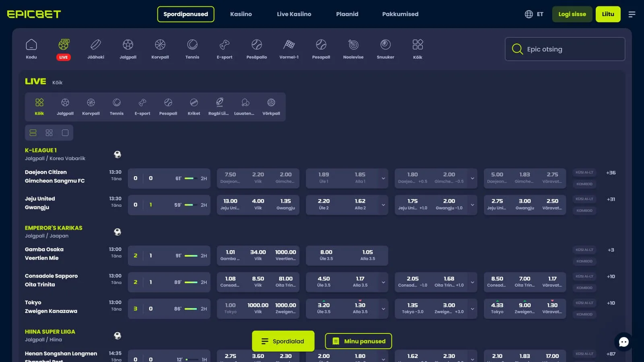Filter live events by Pesapall
644x362 pixels.
click(x=168, y=107)
